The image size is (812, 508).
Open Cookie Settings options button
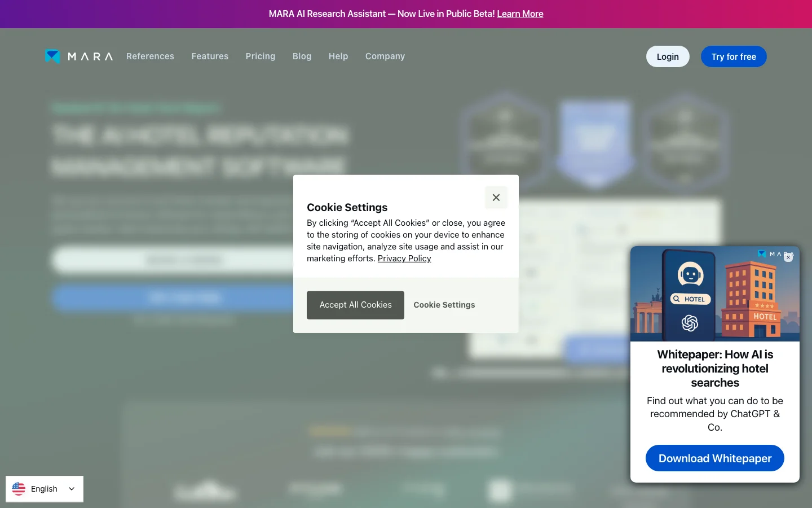coord(444,305)
